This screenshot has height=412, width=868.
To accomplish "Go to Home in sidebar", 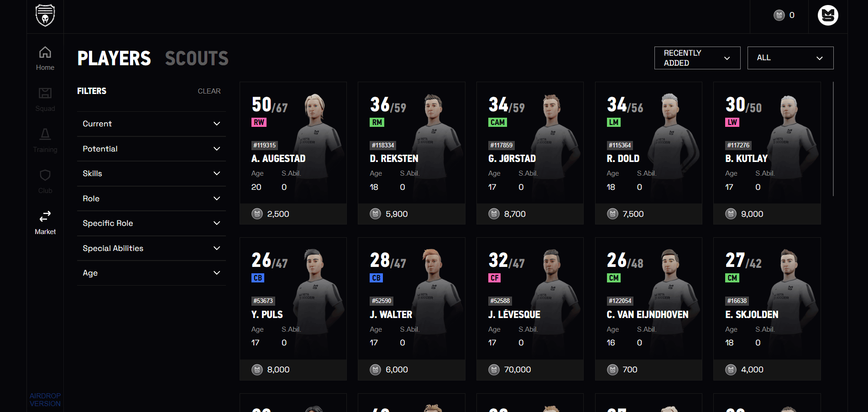I will 45,58.
